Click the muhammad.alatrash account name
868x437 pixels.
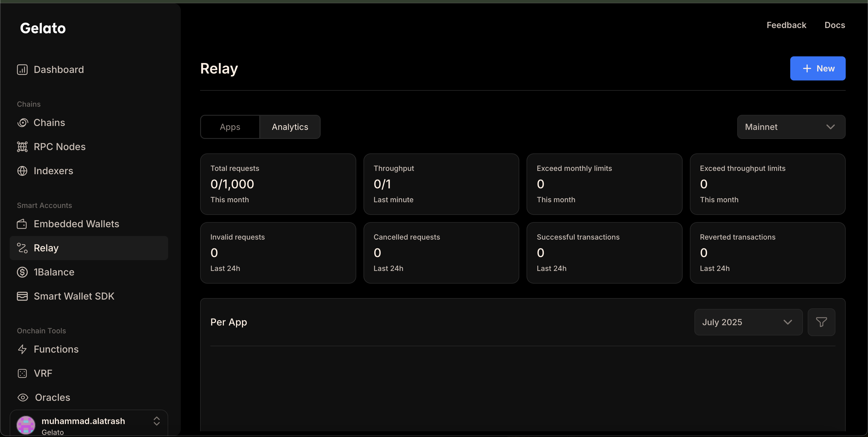[x=83, y=421]
